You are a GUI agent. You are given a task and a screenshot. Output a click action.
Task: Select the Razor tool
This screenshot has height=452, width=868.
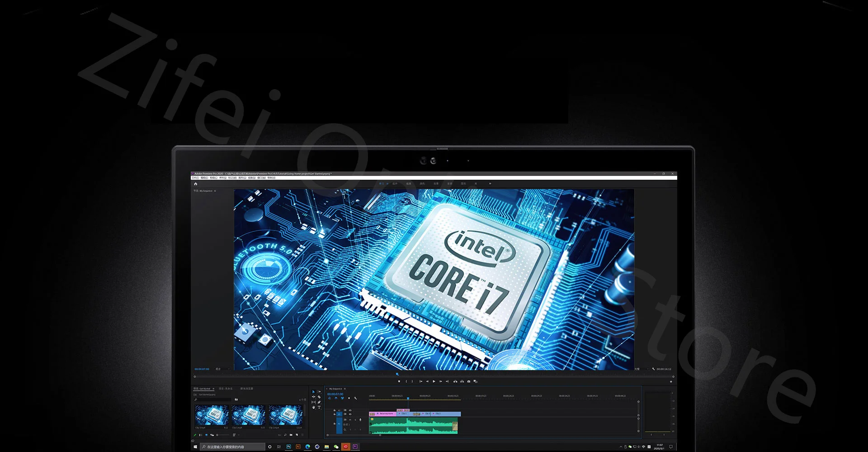[x=319, y=397]
